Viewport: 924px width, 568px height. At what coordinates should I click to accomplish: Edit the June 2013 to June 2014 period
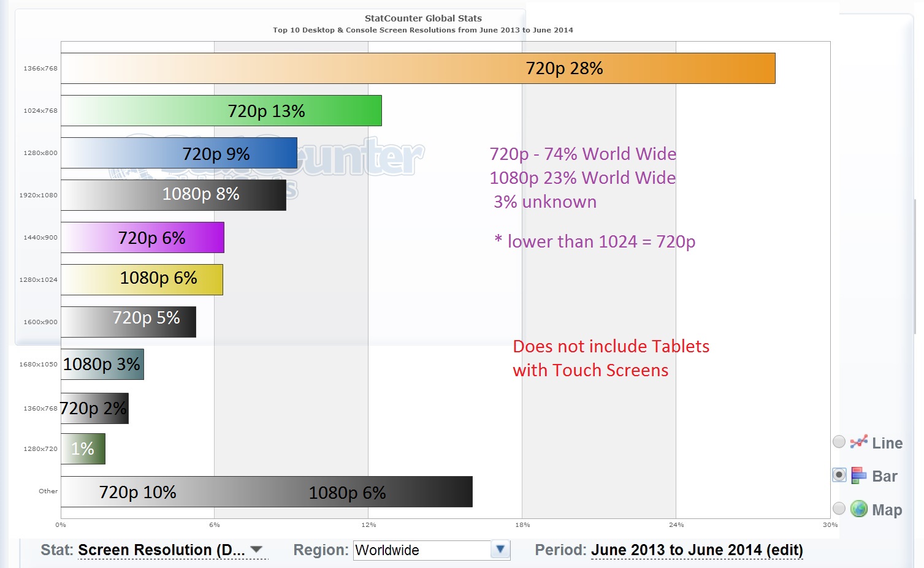[x=697, y=550]
